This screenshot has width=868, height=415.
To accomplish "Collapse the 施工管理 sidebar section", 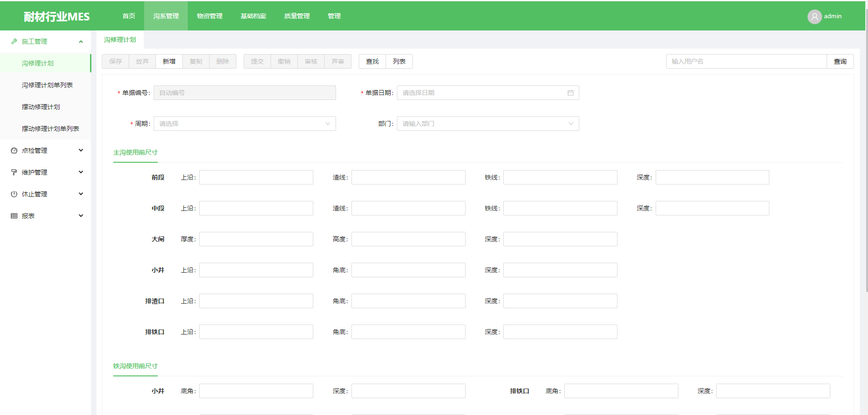I will click(x=81, y=41).
